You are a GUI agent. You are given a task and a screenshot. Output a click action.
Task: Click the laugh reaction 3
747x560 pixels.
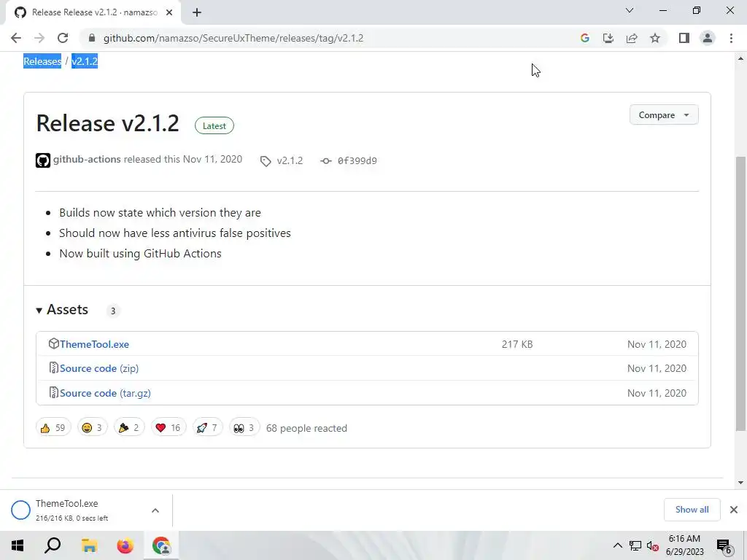pos(92,427)
